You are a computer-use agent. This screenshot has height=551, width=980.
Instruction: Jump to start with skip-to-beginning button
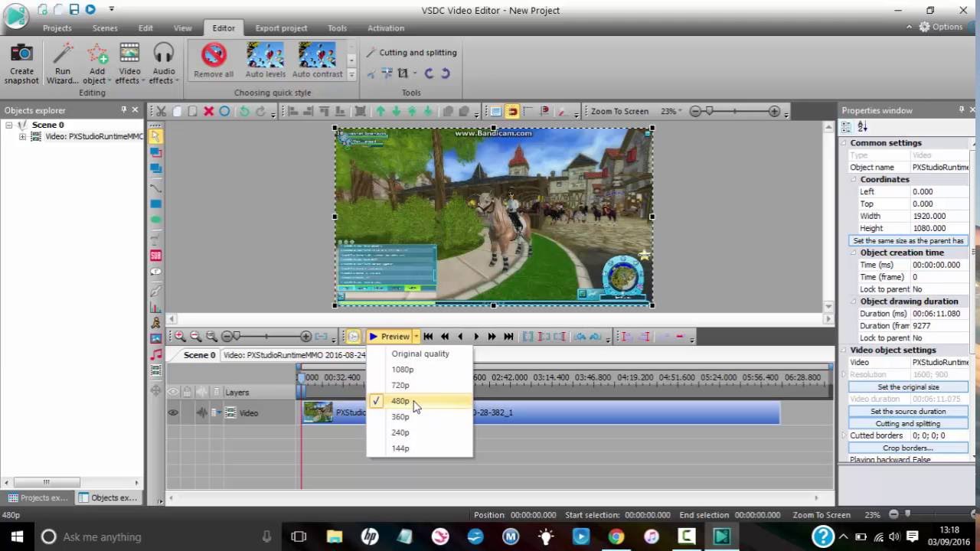tap(428, 336)
